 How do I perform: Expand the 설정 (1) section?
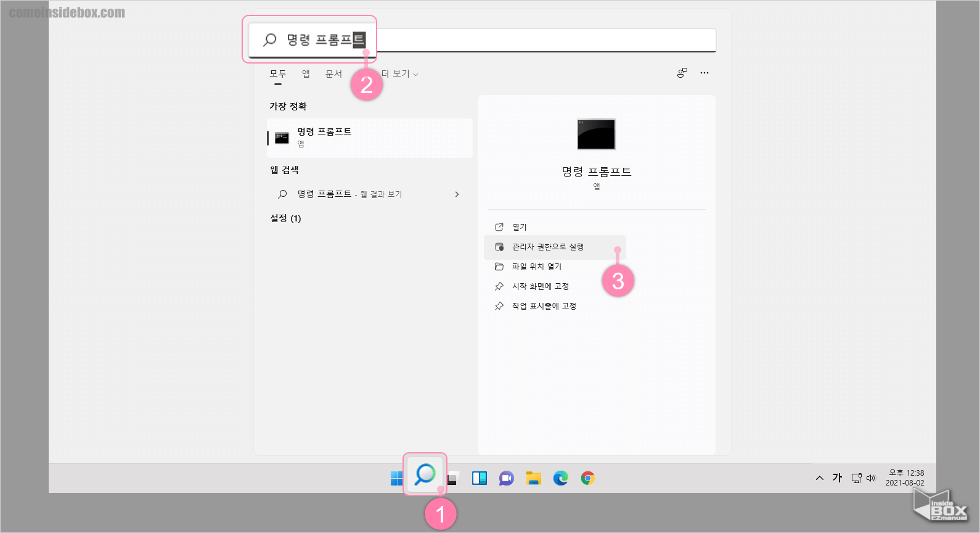coord(285,218)
